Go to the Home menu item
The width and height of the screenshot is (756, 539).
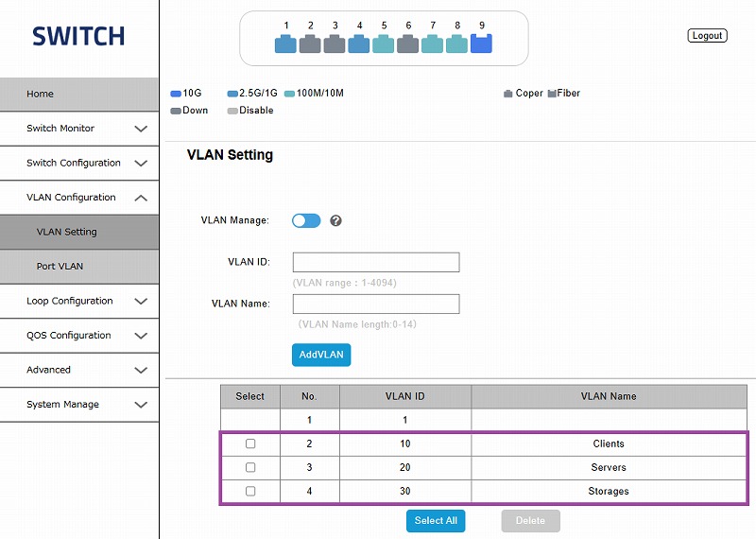click(x=41, y=95)
